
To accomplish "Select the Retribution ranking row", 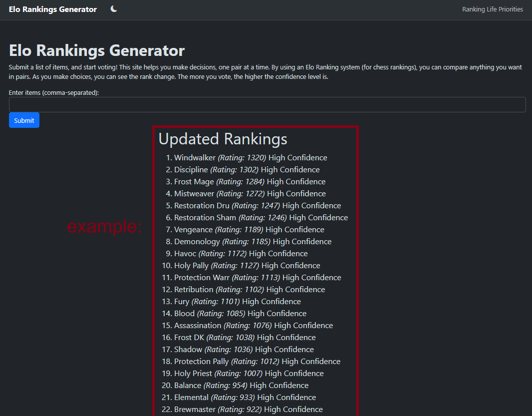I will [x=243, y=289].
